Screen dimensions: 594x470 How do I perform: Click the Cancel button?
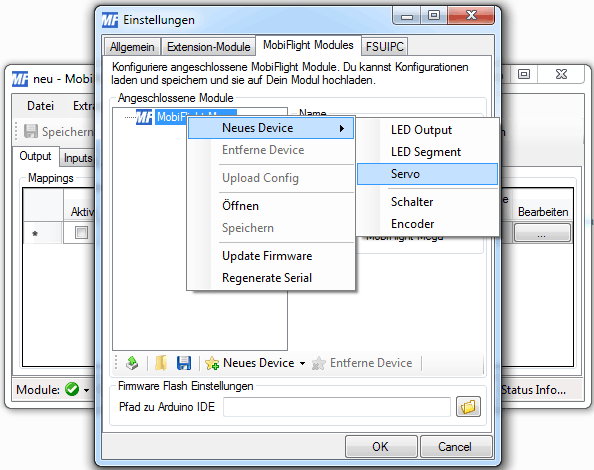click(455, 447)
